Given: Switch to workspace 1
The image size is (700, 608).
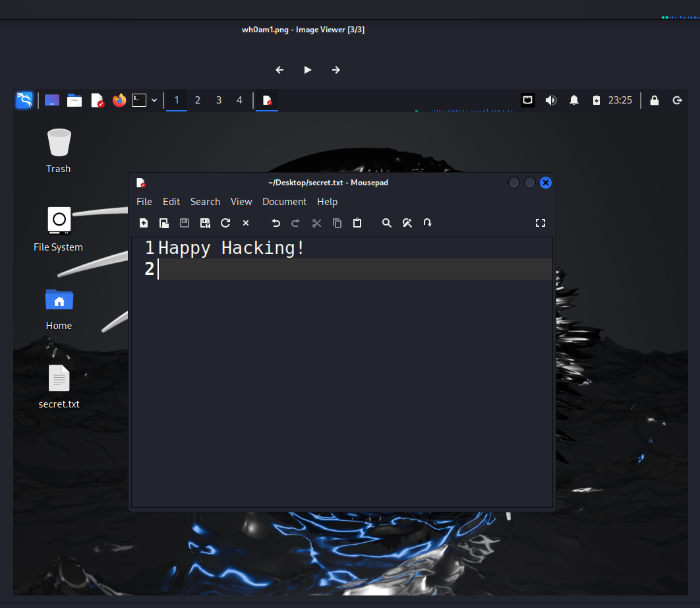Looking at the screenshot, I should click(177, 100).
